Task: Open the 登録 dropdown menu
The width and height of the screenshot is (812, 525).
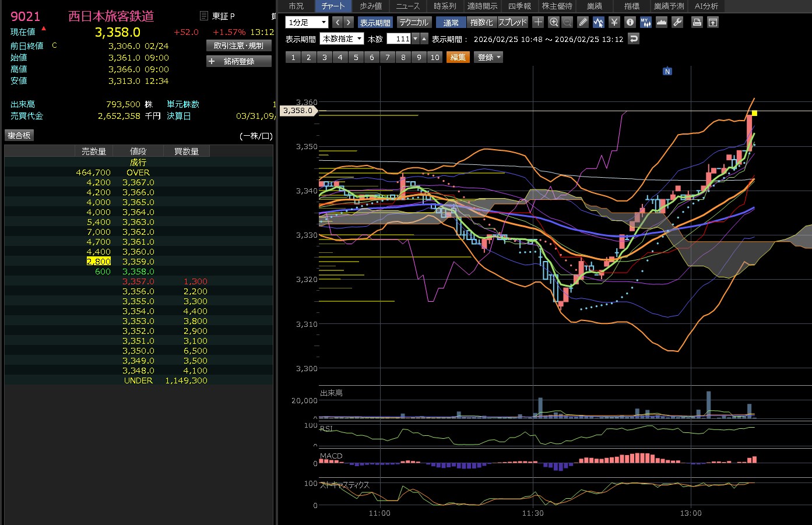Action: 488,57
